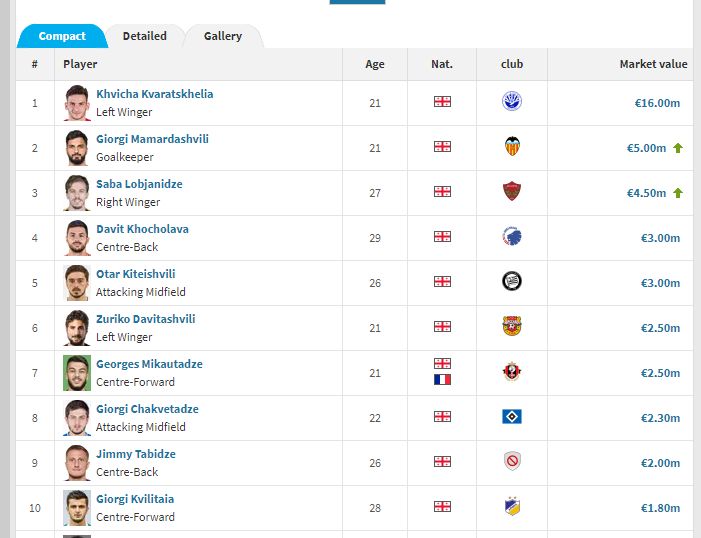Switch to the Detailed tab

(145, 36)
